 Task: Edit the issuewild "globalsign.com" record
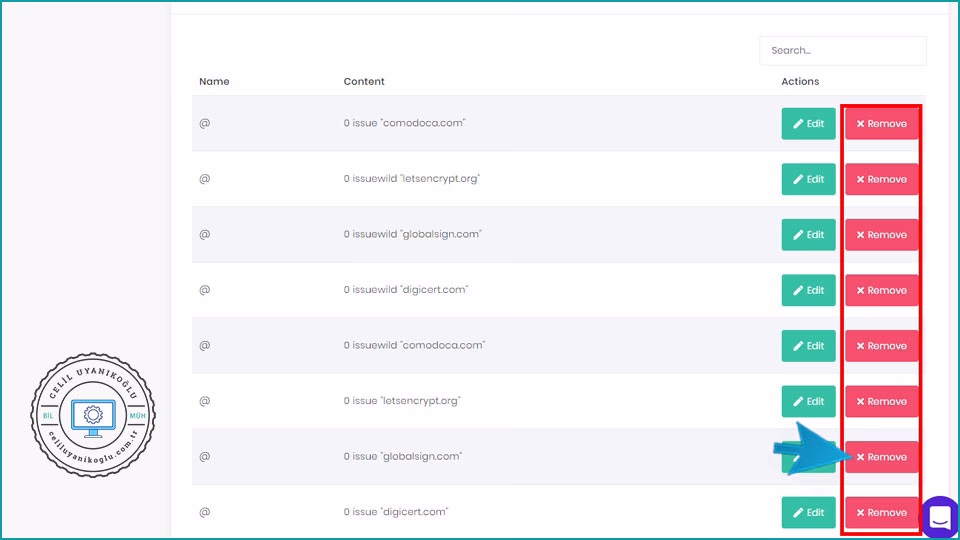pos(808,235)
